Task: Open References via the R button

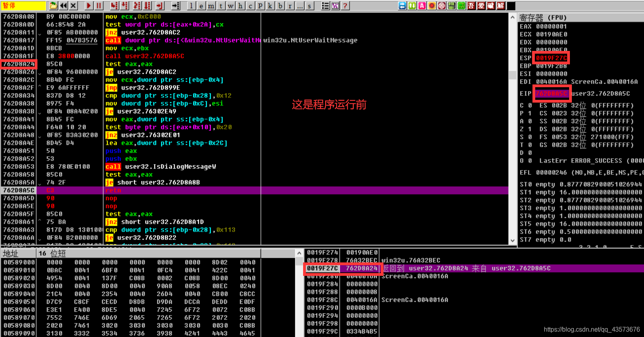Action: pos(290,6)
